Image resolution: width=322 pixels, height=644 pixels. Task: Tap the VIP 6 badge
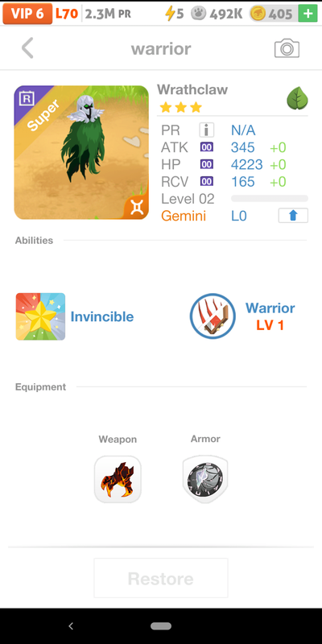(27, 14)
